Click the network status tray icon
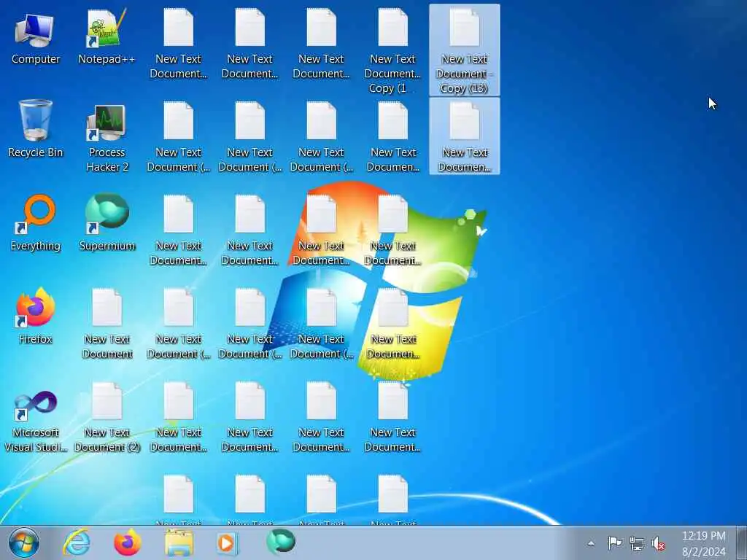Screen dimensions: 747x560 pos(636,543)
